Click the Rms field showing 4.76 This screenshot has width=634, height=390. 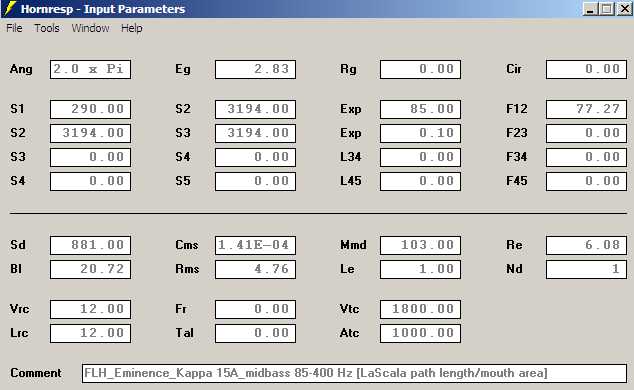(256, 270)
